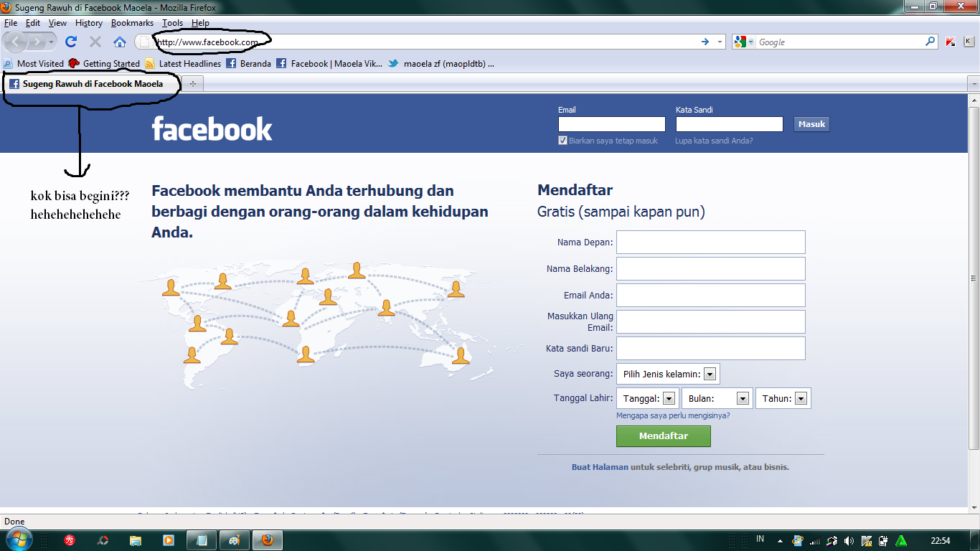Open the address bar history dropdown
Image resolution: width=980 pixels, height=551 pixels.
pos(720,42)
